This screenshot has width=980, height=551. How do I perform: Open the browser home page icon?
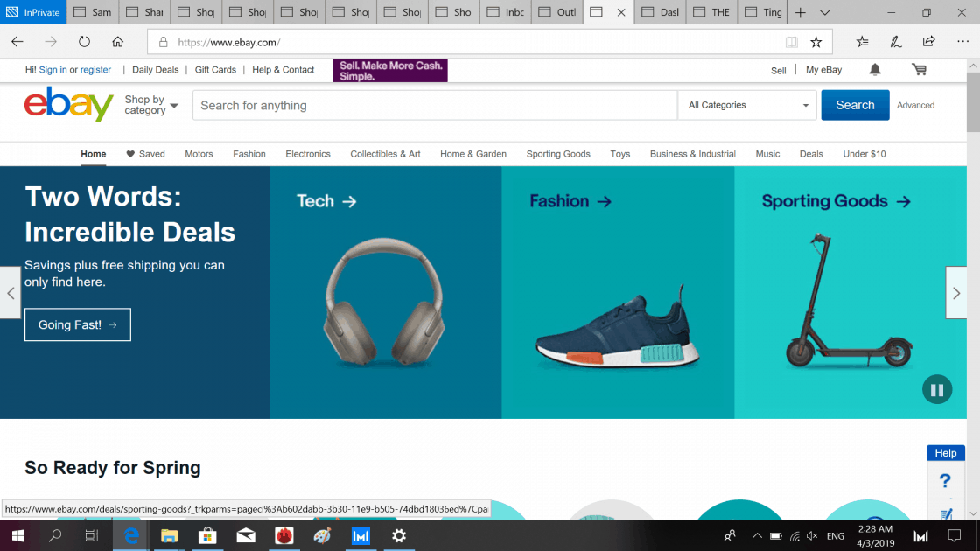pos(117,42)
